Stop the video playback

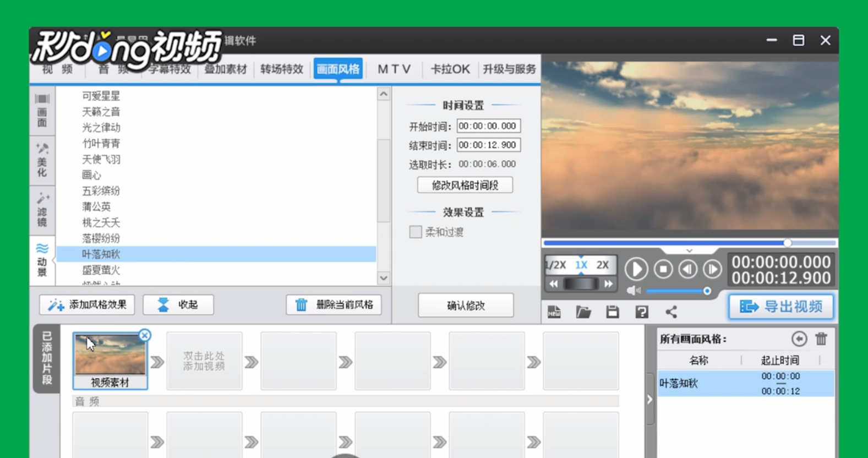tap(663, 269)
